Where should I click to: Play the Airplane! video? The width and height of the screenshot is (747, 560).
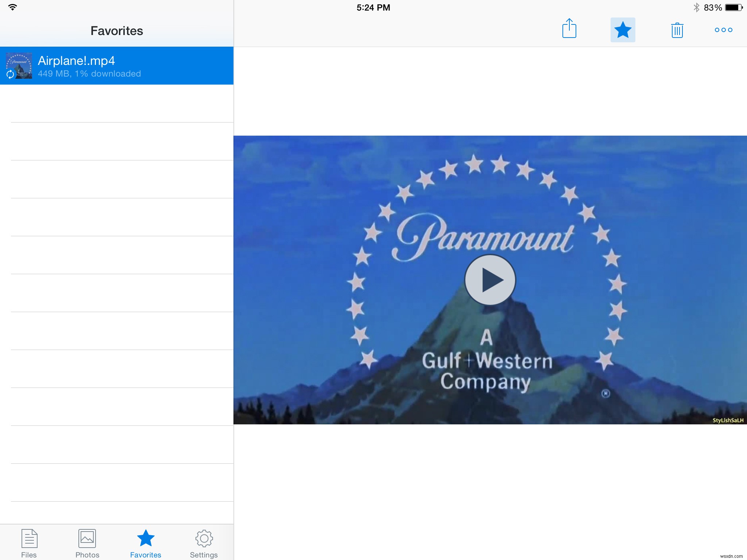click(490, 280)
